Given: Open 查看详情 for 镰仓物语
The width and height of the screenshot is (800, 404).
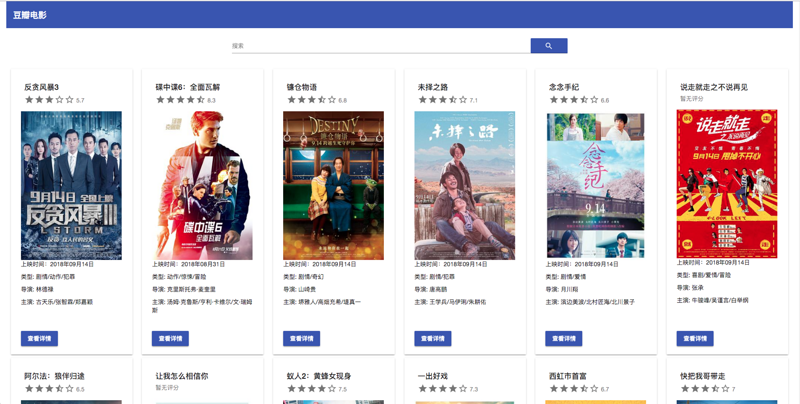Looking at the screenshot, I should click(302, 339).
